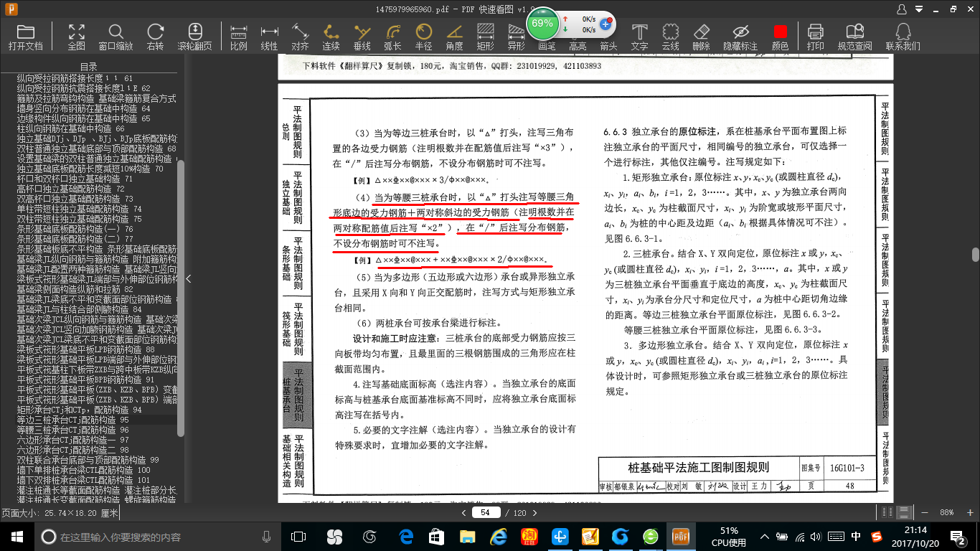
Task: Zoom out with the minus button
Action: 925,512
